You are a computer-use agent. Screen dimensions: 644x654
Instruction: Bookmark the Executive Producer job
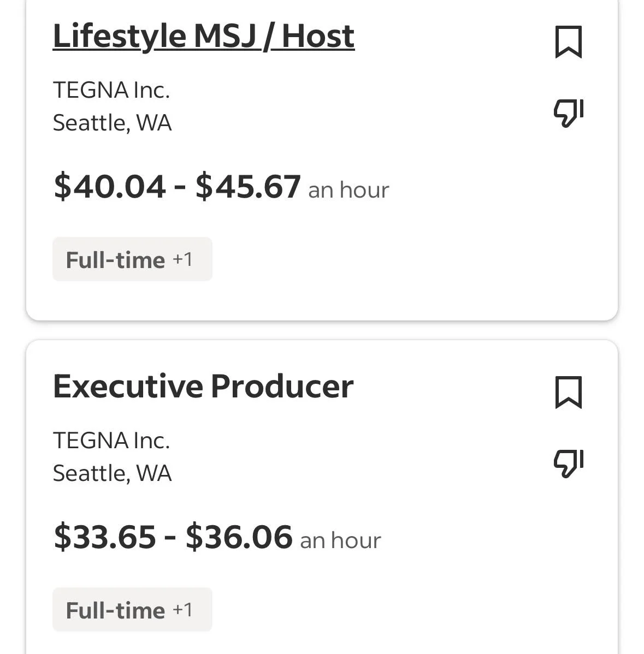coord(568,392)
